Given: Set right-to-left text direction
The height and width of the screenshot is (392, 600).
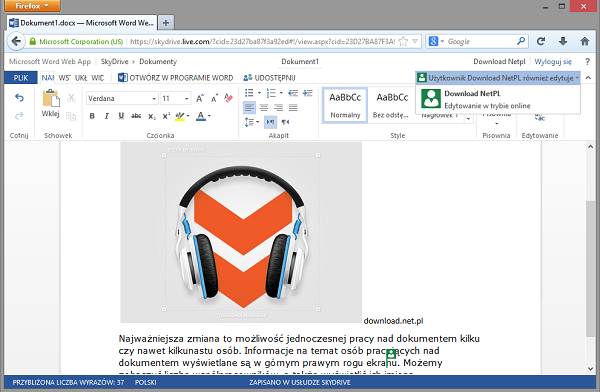Looking at the screenshot, I should tap(285, 122).
